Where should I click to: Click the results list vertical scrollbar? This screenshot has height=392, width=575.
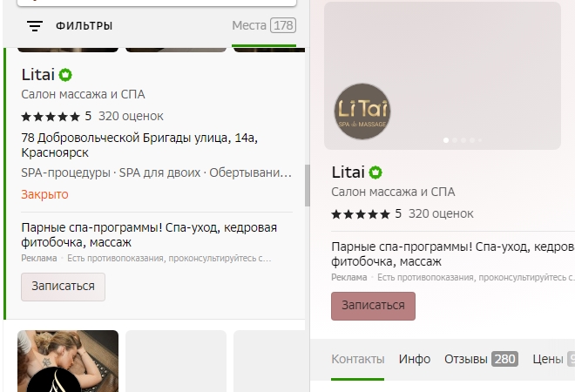(x=306, y=185)
